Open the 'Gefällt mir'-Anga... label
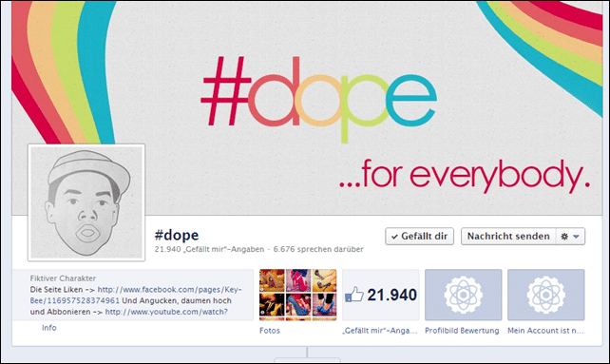This screenshot has width=610, height=364. click(380, 331)
